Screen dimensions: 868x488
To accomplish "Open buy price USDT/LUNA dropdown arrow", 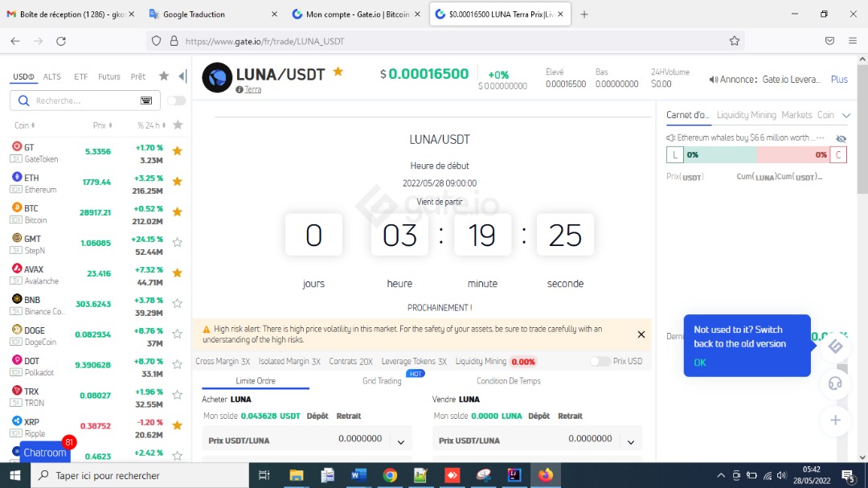I will tap(401, 442).
